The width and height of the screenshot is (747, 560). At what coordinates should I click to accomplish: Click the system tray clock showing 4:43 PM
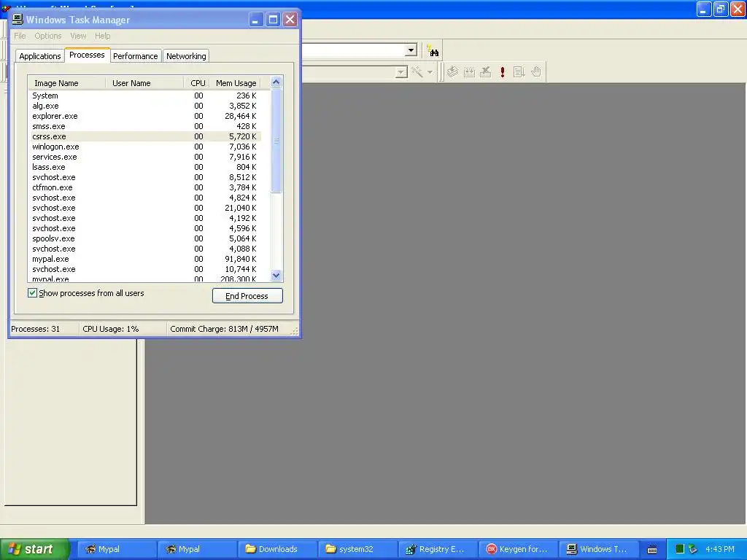click(720, 549)
